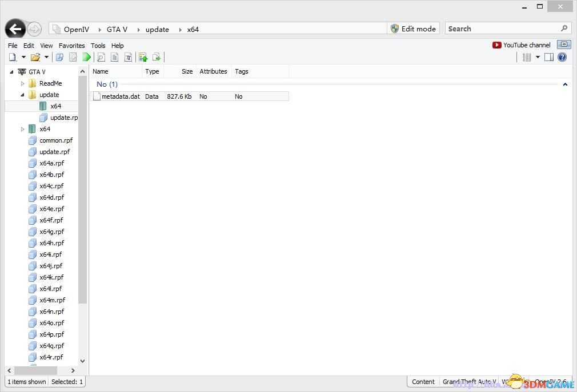The image size is (577, 392).
Task: Click the text document view icon
Action: tap(115, 57)
